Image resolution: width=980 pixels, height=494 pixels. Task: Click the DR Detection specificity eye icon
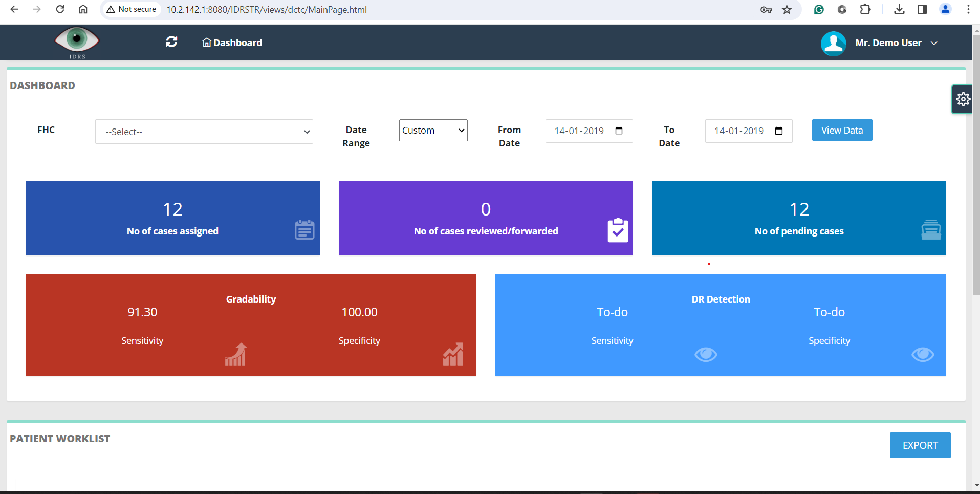[923, 354]
